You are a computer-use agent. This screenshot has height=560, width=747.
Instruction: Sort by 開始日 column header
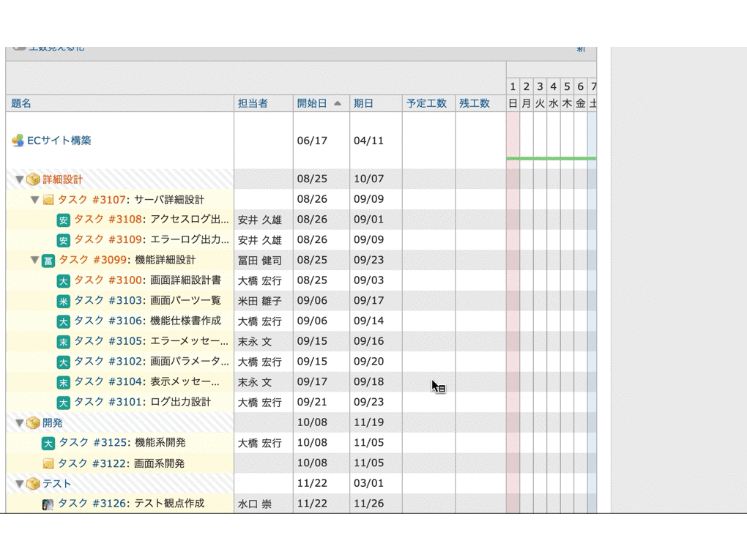(312, 103)
